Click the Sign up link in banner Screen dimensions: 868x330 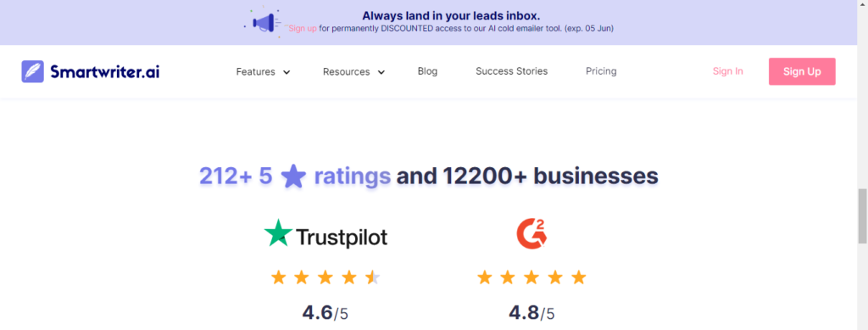(303, 28)
